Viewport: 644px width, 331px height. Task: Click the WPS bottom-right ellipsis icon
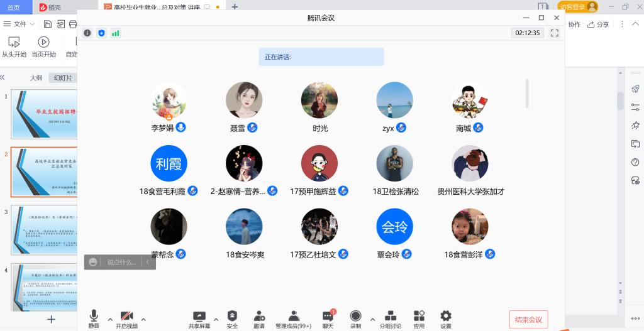point(635,318)
